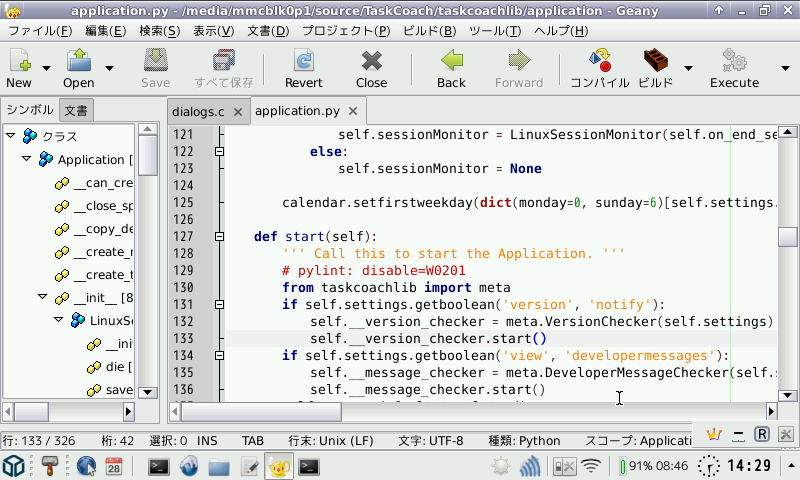
Task: Open the Build dropdown arrow
Action: [688, 68]
